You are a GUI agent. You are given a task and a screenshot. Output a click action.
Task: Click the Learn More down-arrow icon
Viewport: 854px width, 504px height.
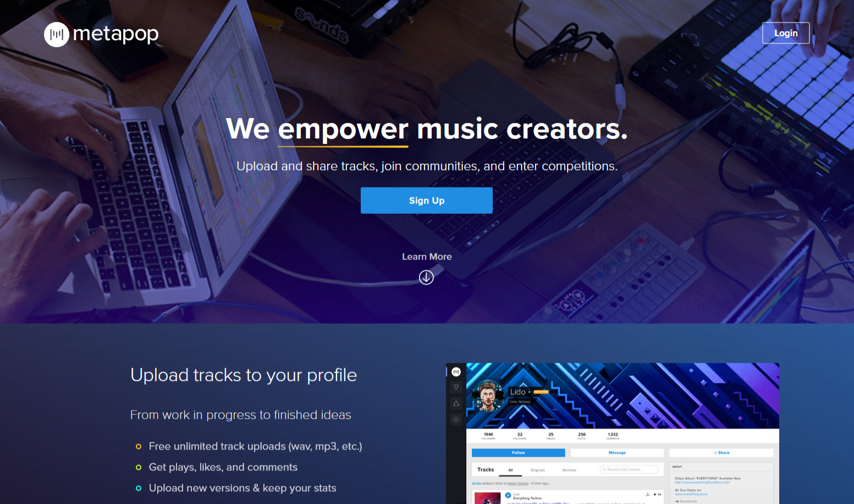point(426,278)
